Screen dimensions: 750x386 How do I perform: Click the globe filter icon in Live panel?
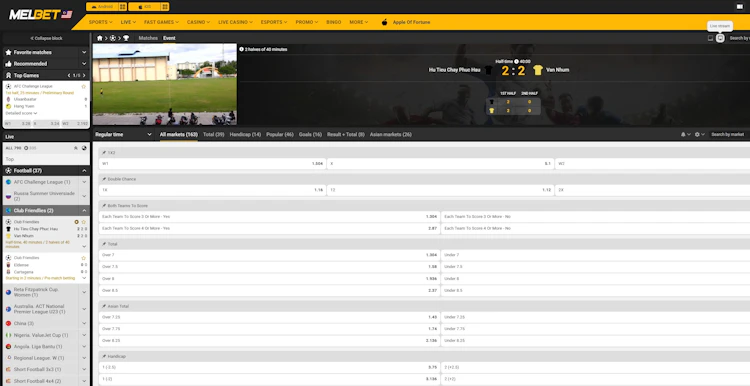pyautogui.click(x=84, y=148)
